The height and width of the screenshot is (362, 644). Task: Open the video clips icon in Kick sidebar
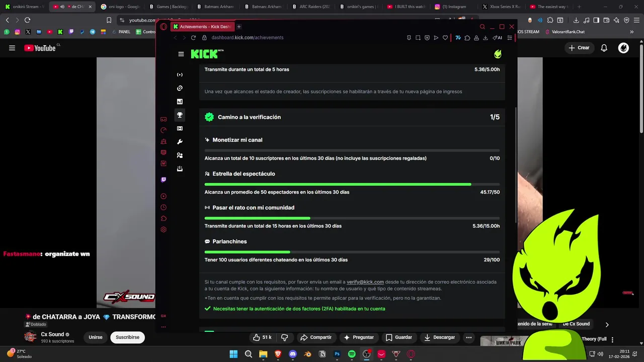click(x=180, y=128)
